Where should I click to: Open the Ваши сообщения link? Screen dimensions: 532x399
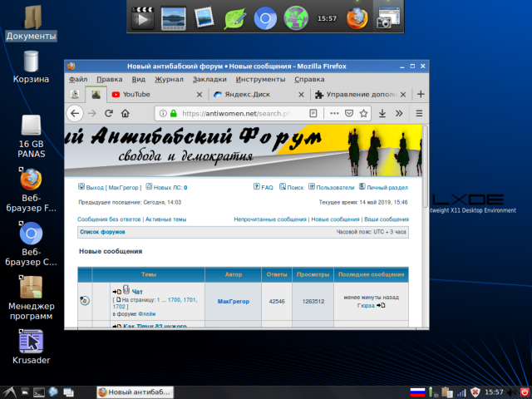coord(387,219)
